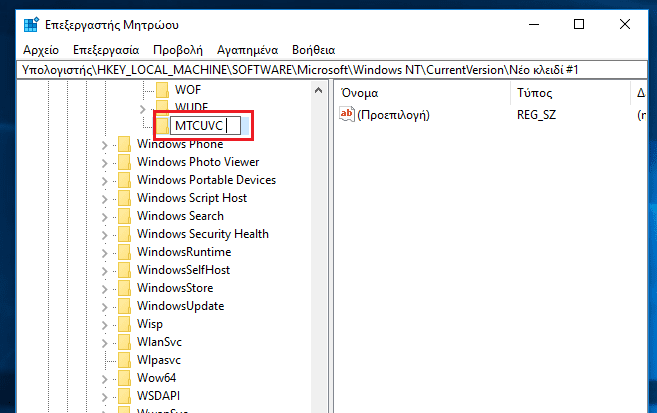
Task: Expand the Windows Security Health key
Action: 104,235
